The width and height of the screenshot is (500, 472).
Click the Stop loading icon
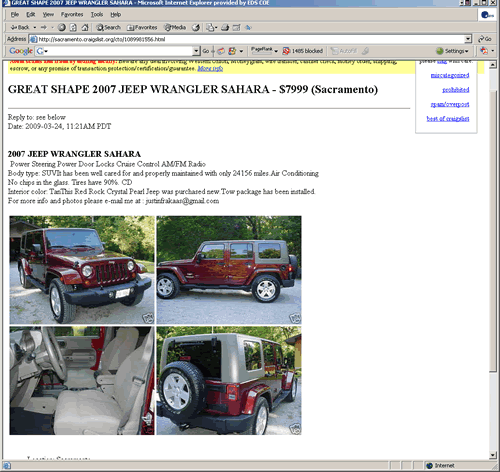[62, 27]
